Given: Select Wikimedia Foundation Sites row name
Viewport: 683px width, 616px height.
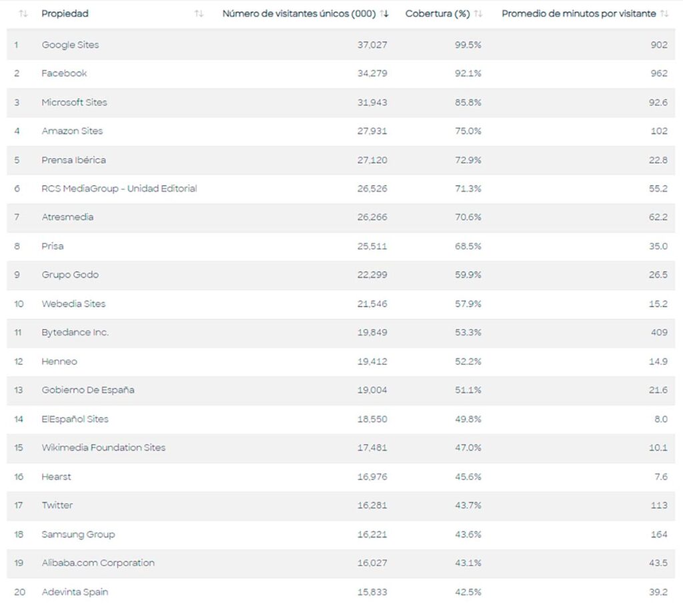Looking at the screenshot, I should click(x=103, y=448).
